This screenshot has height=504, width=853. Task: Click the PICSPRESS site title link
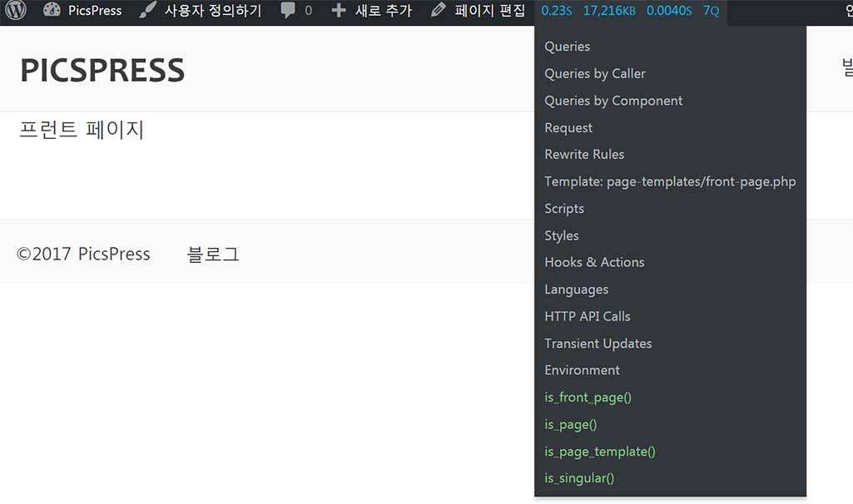(102, 70)
